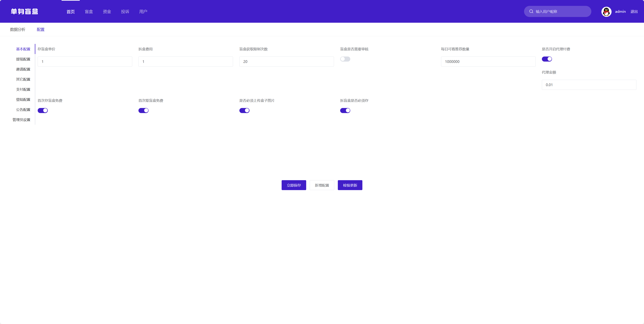
Task: Toggle 是否必须上传盒子图片 switch
Action: tap(244, 111)
